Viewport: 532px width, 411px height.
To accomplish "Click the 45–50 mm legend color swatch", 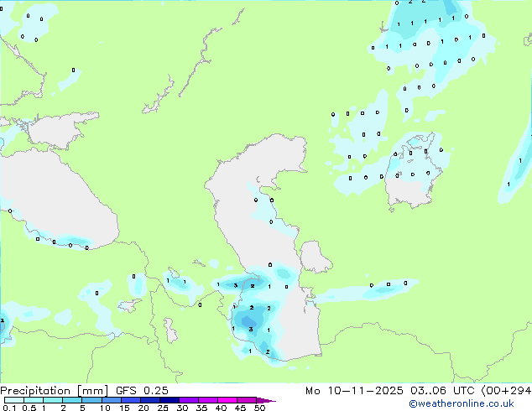I will tap(247, 400).
